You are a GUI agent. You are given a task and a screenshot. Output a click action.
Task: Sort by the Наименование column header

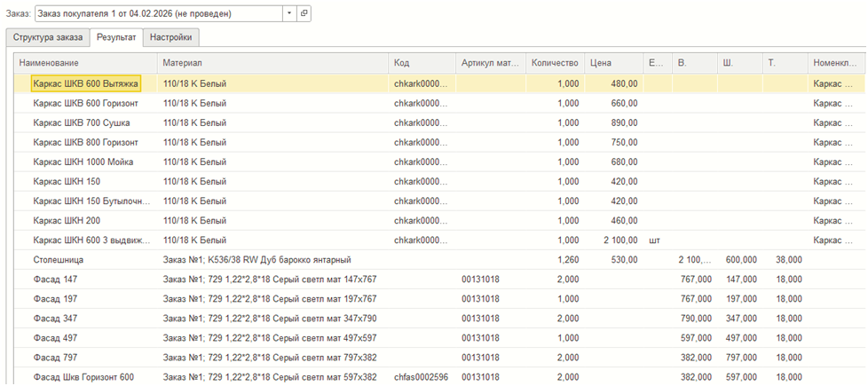point(86,63)
